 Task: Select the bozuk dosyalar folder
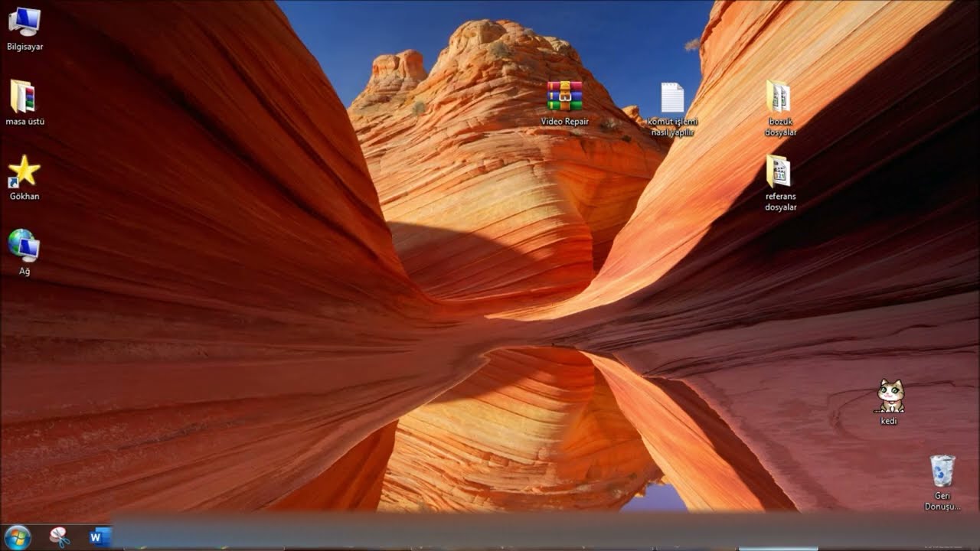pos(779,96)
